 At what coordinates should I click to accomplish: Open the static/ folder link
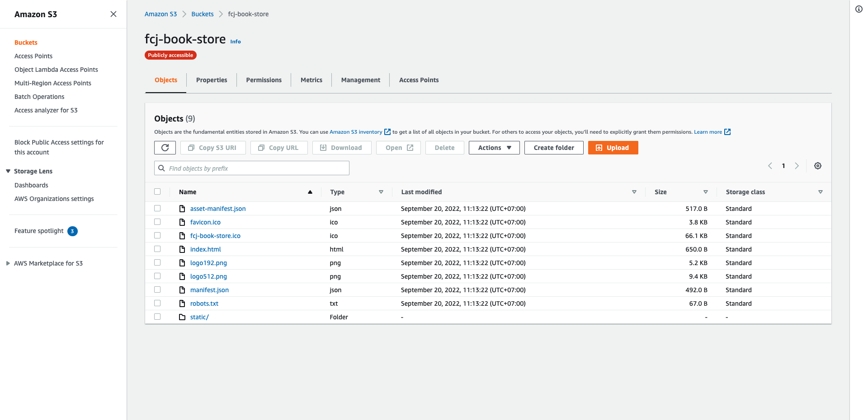pos(199,317)
